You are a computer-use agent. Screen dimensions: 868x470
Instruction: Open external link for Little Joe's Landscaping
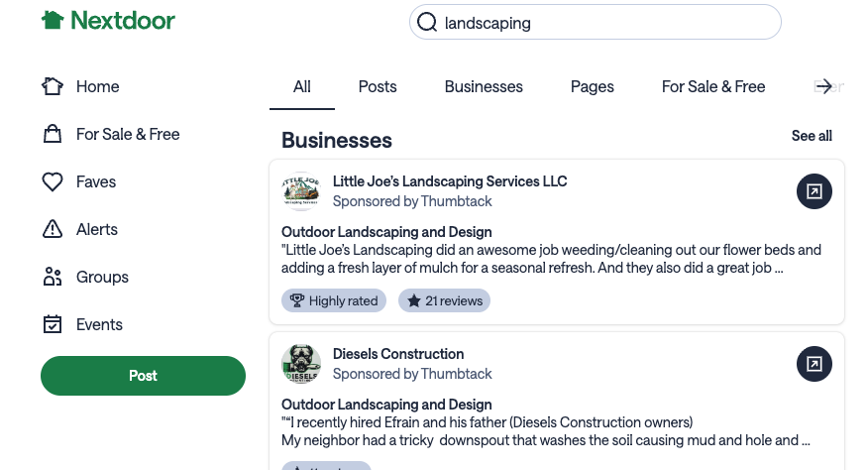[814, 191]
